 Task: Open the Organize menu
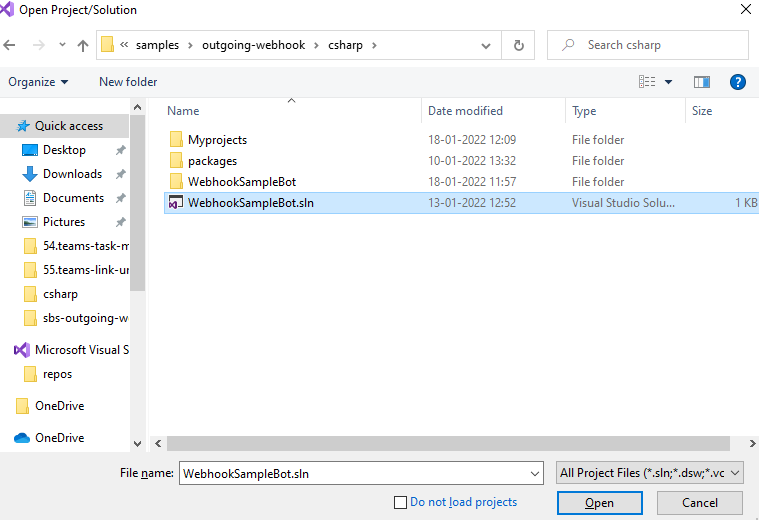point(38,82)
